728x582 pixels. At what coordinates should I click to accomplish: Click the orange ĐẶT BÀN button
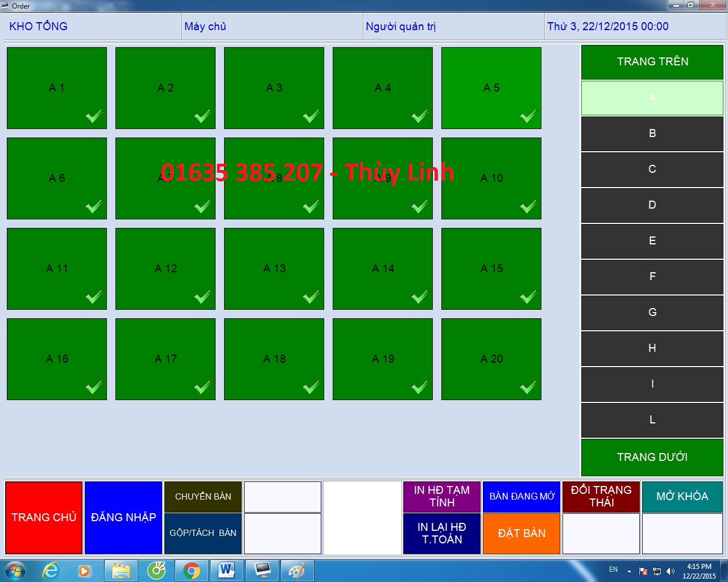[522, 534]
